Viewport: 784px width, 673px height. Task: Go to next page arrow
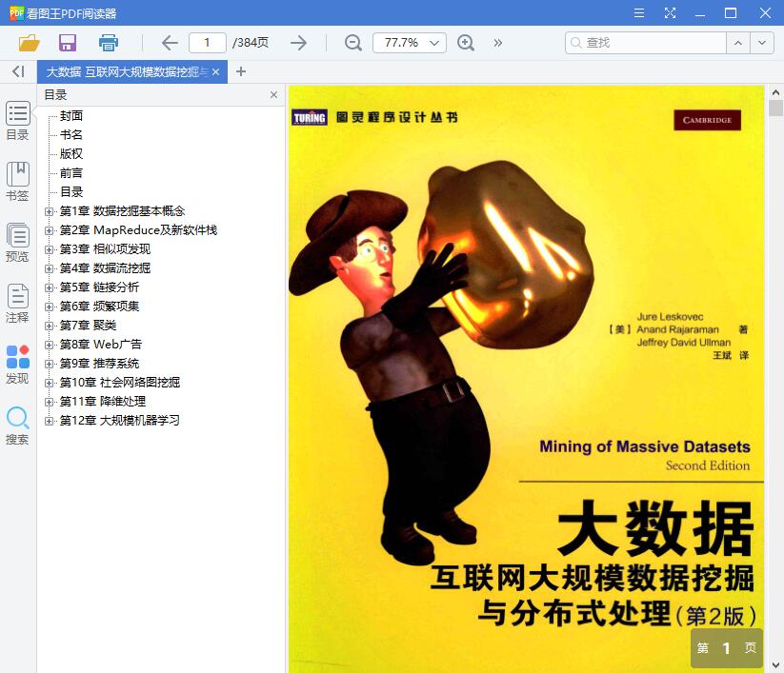[298, 43]
